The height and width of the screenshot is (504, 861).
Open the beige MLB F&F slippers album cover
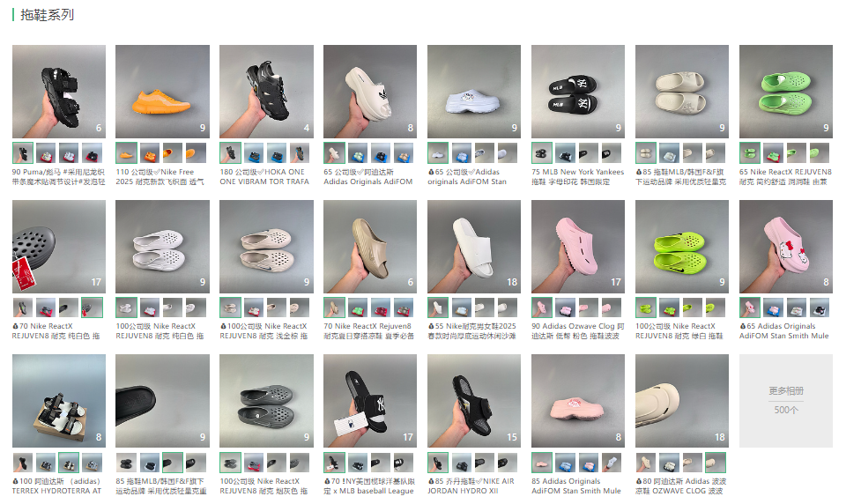pos(682,91)
